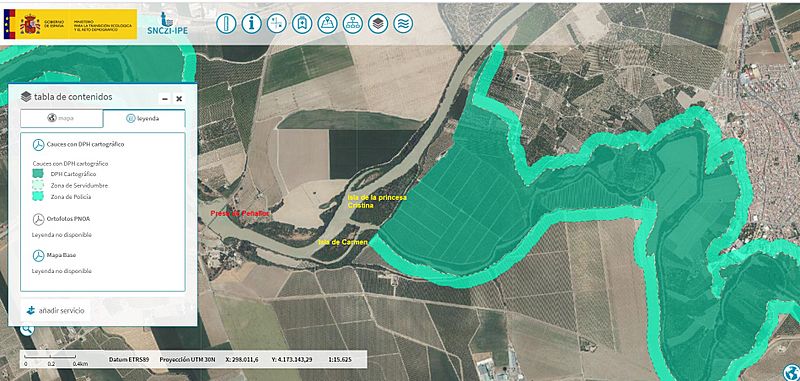Click the DPH Cartográfico color swatch
The width and height of the screenshot is (800, 381).
(38, 174)
